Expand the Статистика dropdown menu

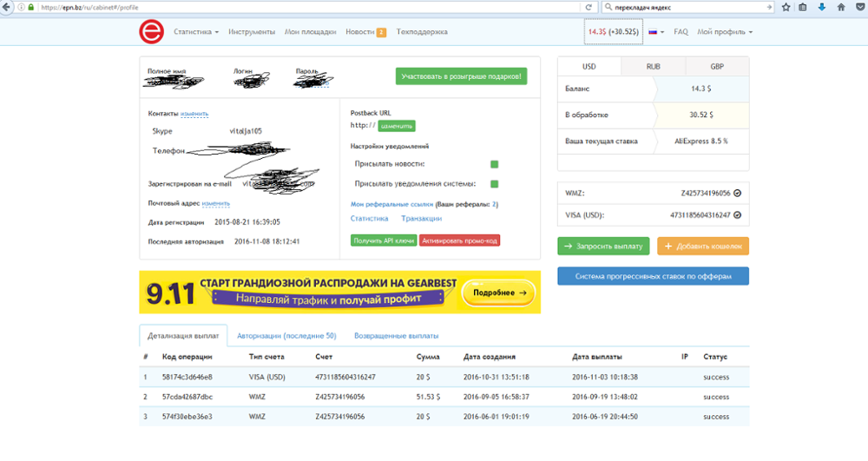(x=195, y=32)
